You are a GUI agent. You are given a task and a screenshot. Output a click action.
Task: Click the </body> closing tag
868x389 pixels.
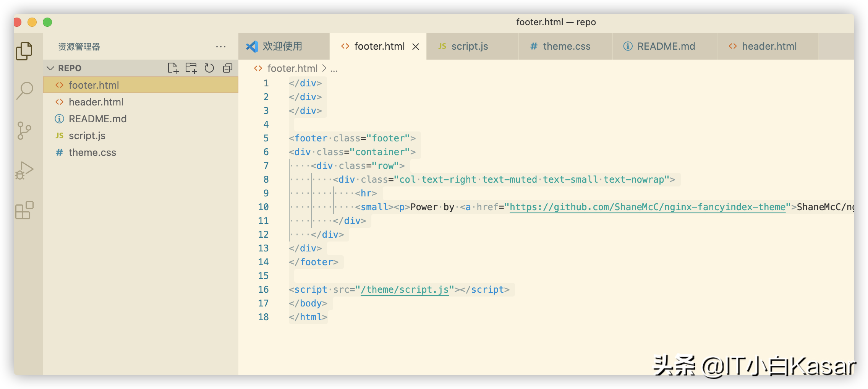pos(308,303)
